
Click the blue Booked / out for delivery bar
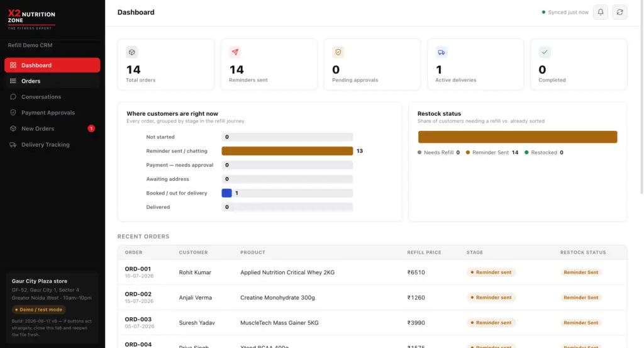coord(226,193)
